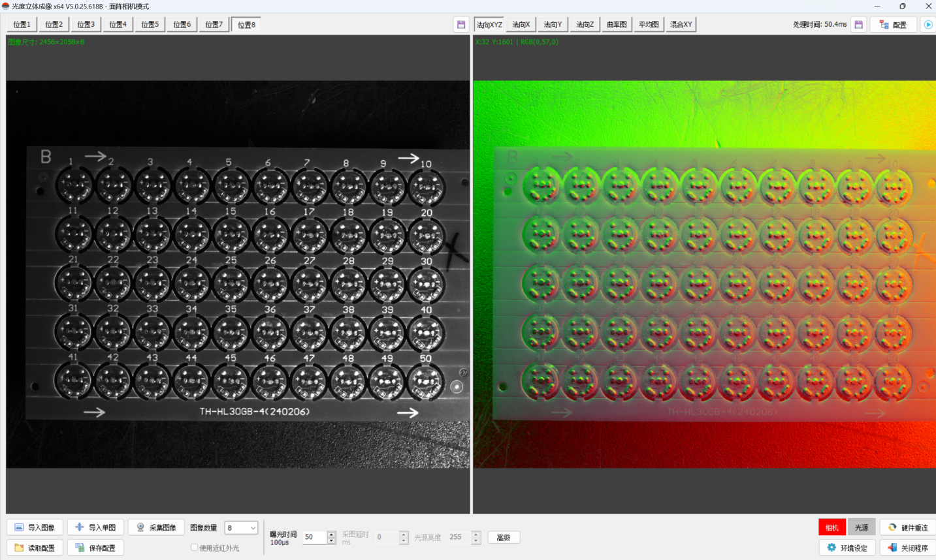
Task: Click 关闭程序 to exit the program
Action: (908, 548)
